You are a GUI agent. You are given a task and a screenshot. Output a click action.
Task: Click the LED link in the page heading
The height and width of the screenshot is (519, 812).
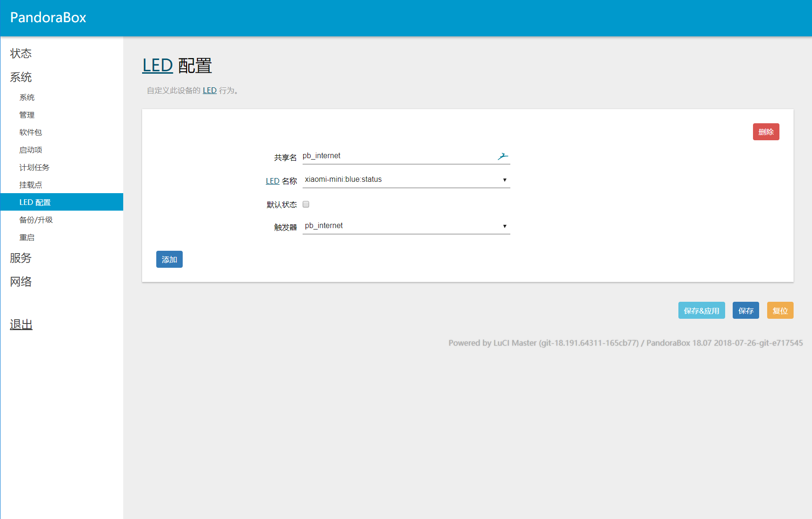pos(158,66)
